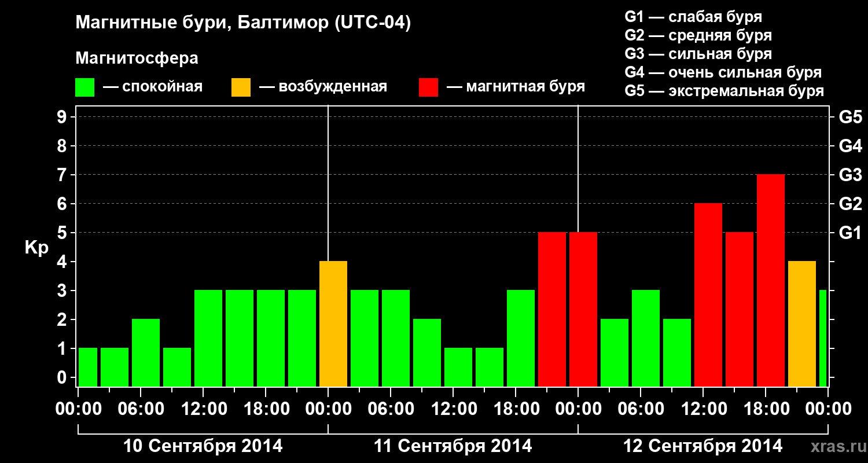Click the '11 Сентября 2014' date label
868x463 pixels.
pos(453,446)
